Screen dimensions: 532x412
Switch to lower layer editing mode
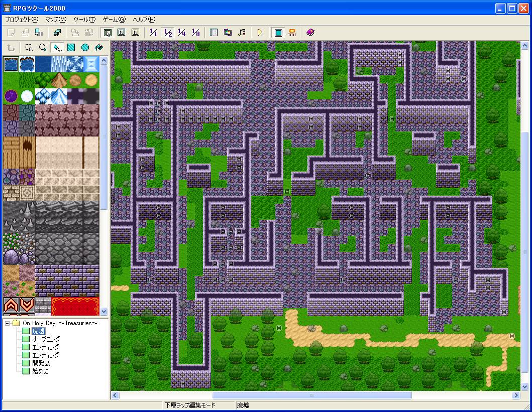[108, 33]
